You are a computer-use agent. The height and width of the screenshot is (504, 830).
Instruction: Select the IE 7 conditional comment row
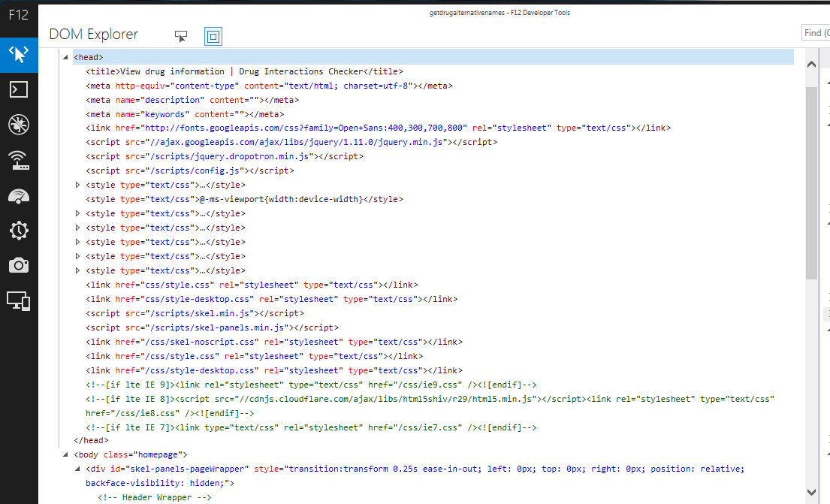tap(311, 428)
